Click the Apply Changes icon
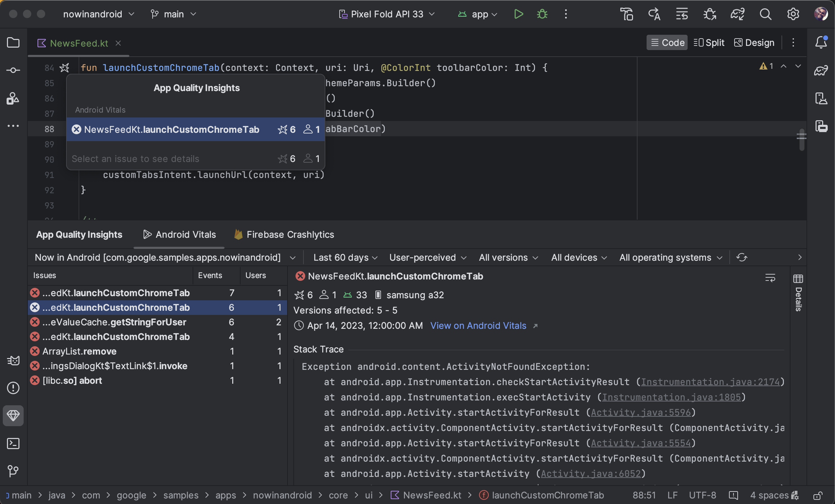Screen dimensions: 835x504 pyautogui.click(x=654, y=14)
